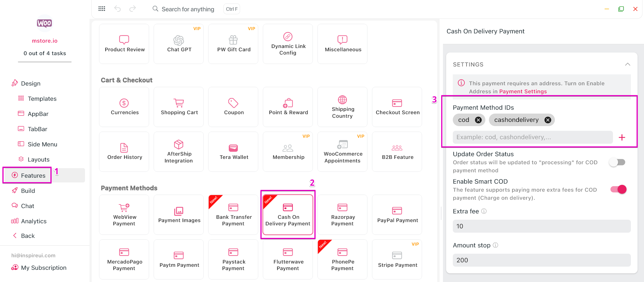Collapse the Design menu in sidebar
644x282 pixels.
pyautogui.click(x=30, y=83)
